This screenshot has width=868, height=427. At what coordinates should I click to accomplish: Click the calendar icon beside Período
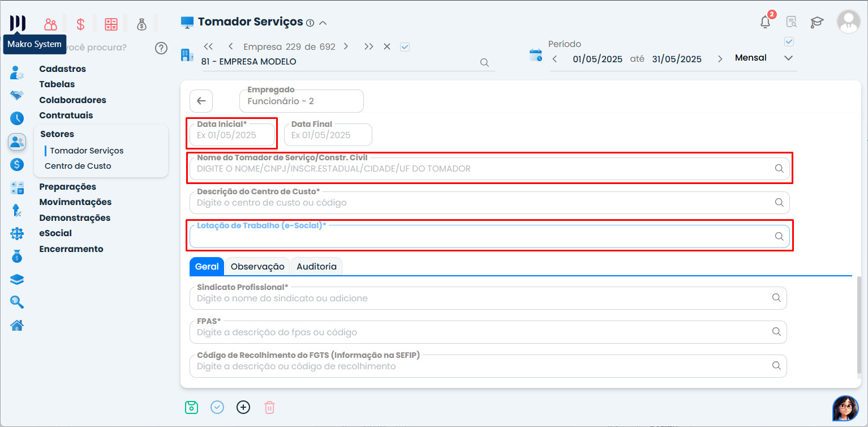536,55
